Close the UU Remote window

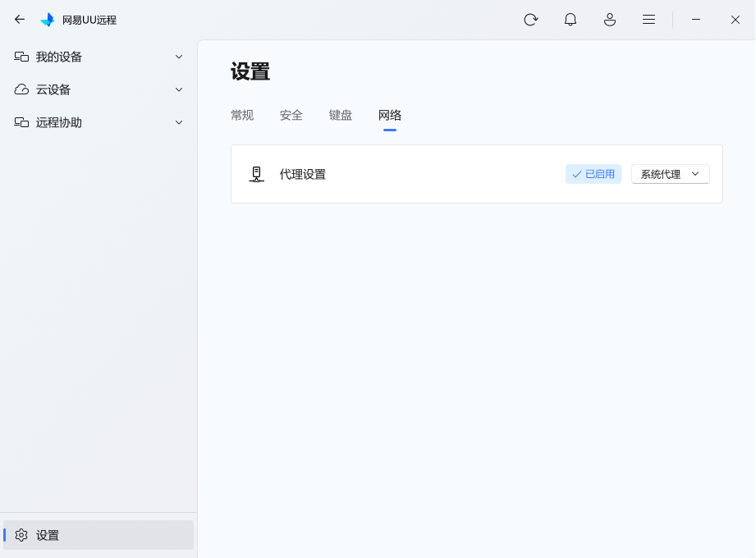click(735, 20)
